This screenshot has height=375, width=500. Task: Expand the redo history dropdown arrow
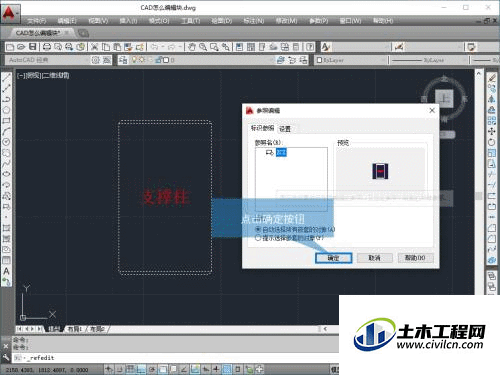click(x=180, y=47)
